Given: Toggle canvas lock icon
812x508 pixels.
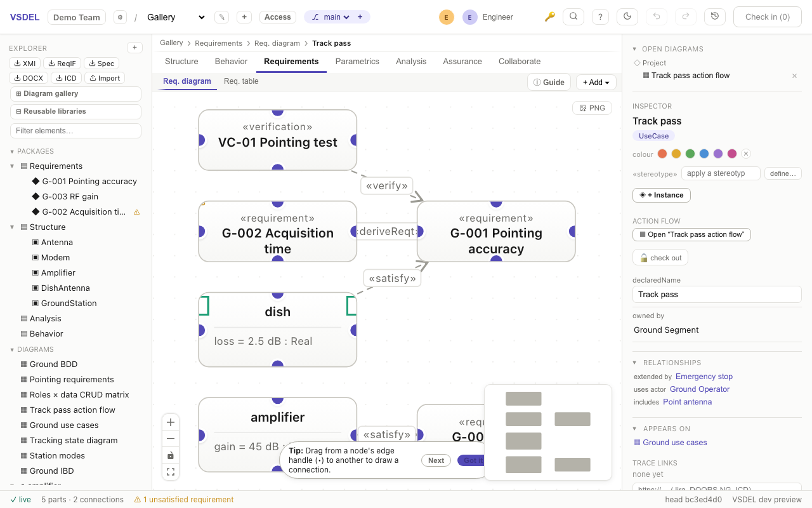Looking at the screenshot, I should point(171,455).
